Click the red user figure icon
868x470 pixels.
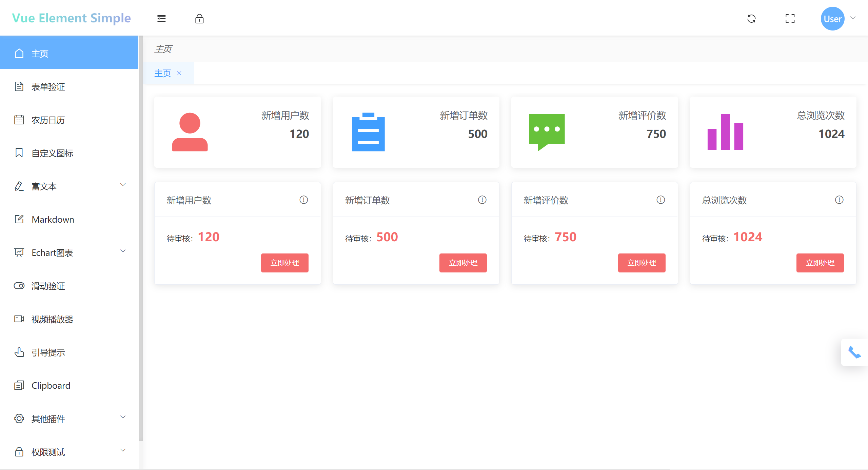pos(190,132)
